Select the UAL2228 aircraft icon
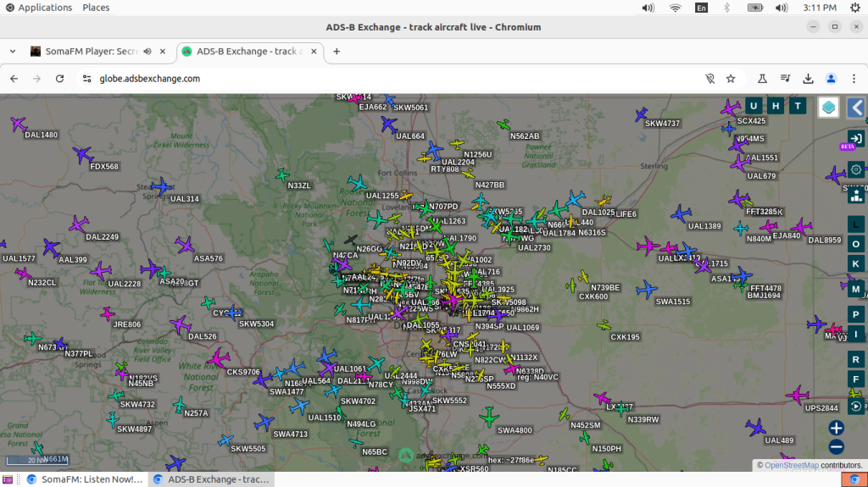 (101, 271)
